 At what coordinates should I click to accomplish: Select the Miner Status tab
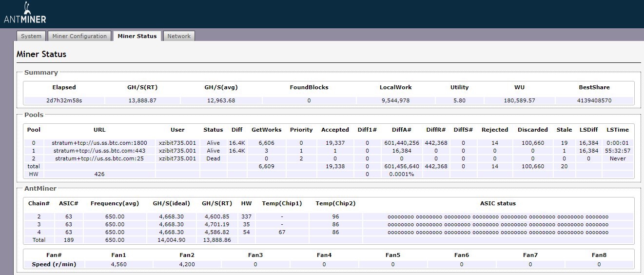coord(137,36)
